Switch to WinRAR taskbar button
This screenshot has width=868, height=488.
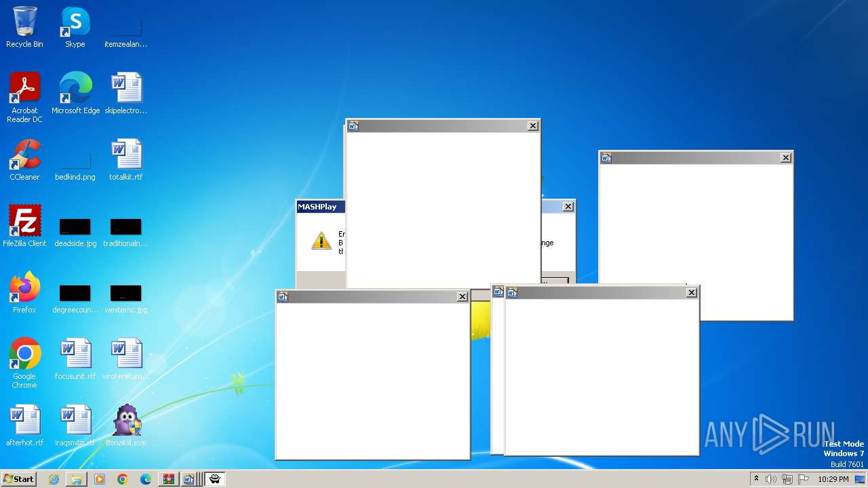tap(169, 479)
